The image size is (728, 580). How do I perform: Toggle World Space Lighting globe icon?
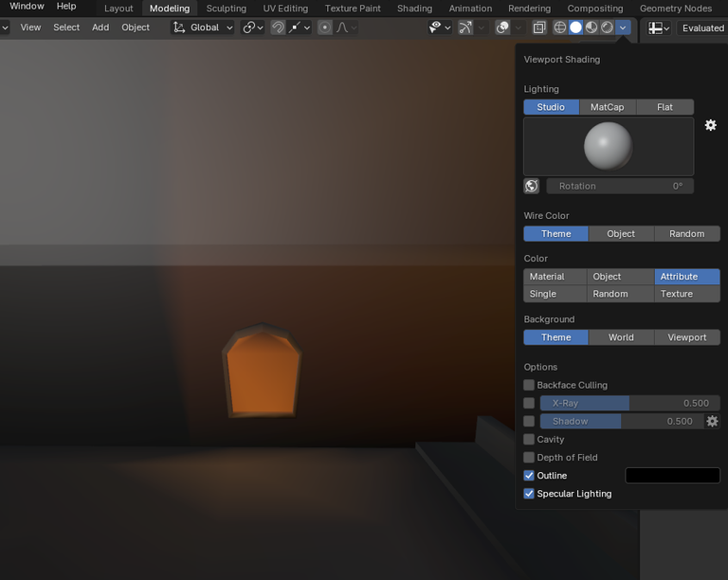532,186
